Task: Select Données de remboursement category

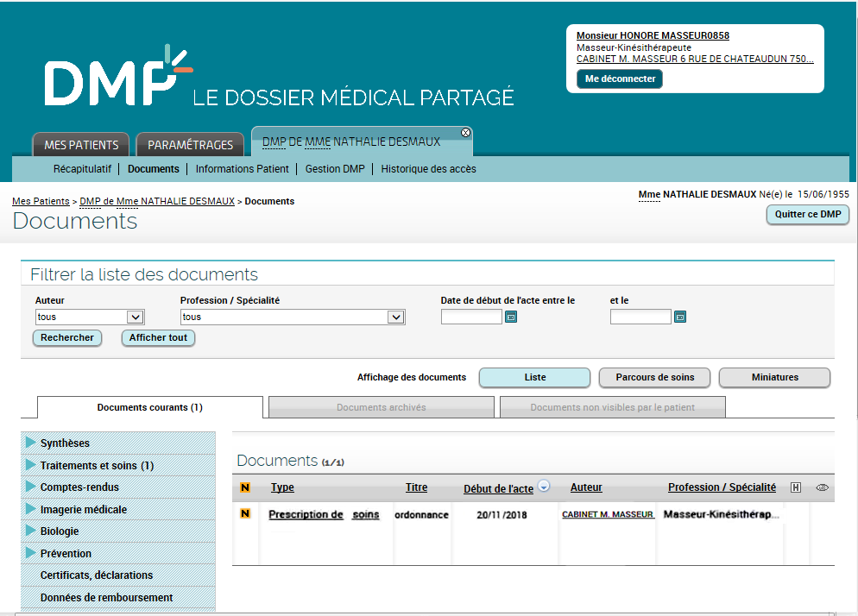Action: tap(106, 597)
